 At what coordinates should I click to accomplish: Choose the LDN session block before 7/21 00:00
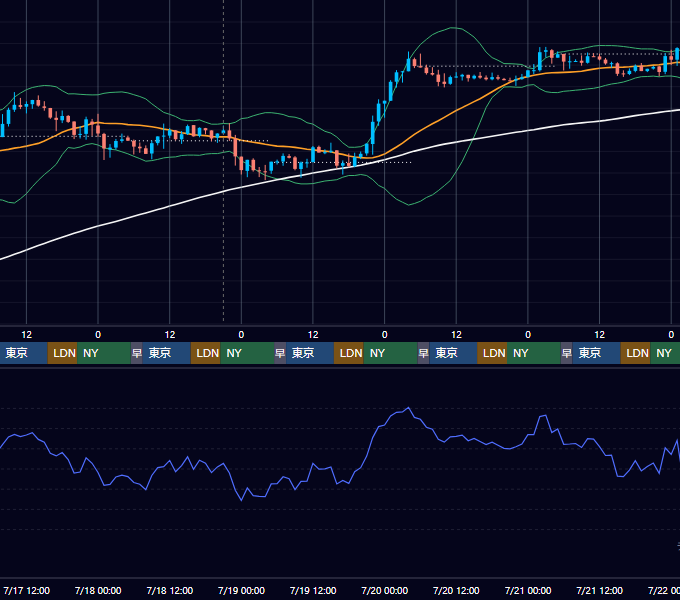pos(492,353)
